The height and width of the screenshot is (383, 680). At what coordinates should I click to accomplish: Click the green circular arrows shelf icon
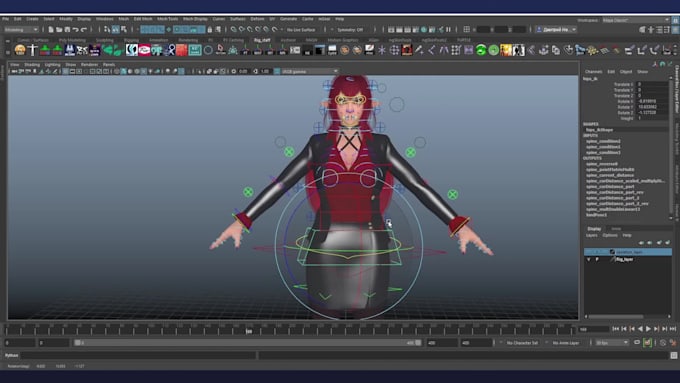481,50
